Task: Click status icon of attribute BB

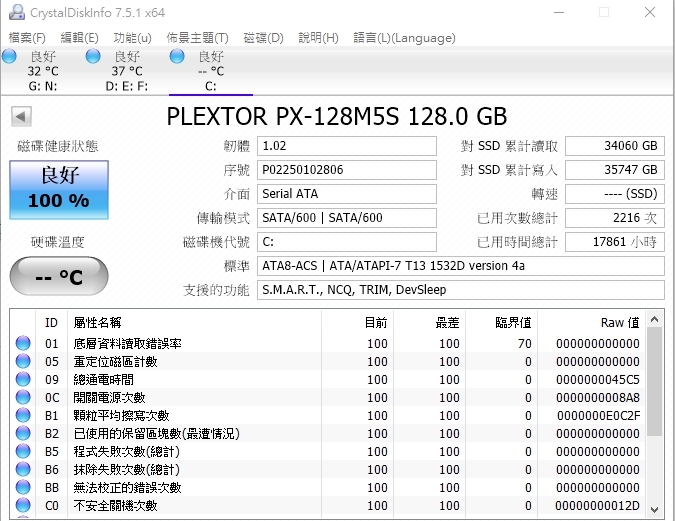Action: pyautogui.click(x=23, y=487)
